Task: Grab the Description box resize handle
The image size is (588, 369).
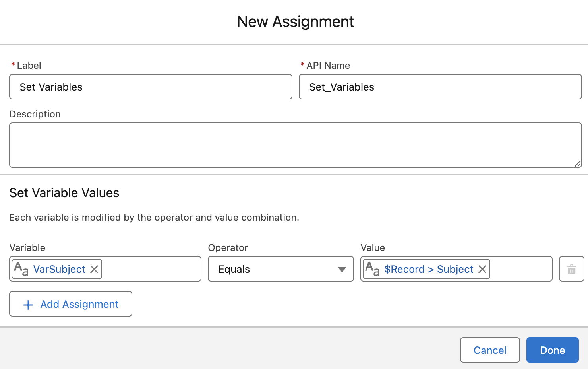Action: pos(578,163)
